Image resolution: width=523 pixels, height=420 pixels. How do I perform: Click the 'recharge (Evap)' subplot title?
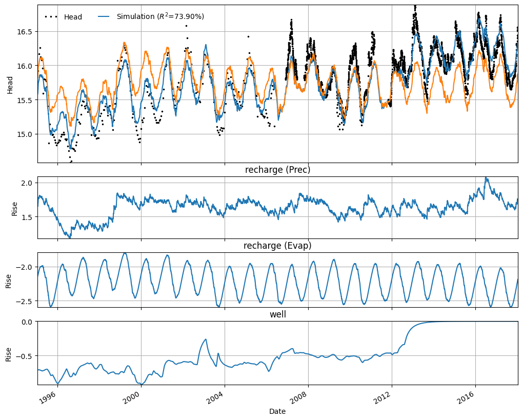277,246
